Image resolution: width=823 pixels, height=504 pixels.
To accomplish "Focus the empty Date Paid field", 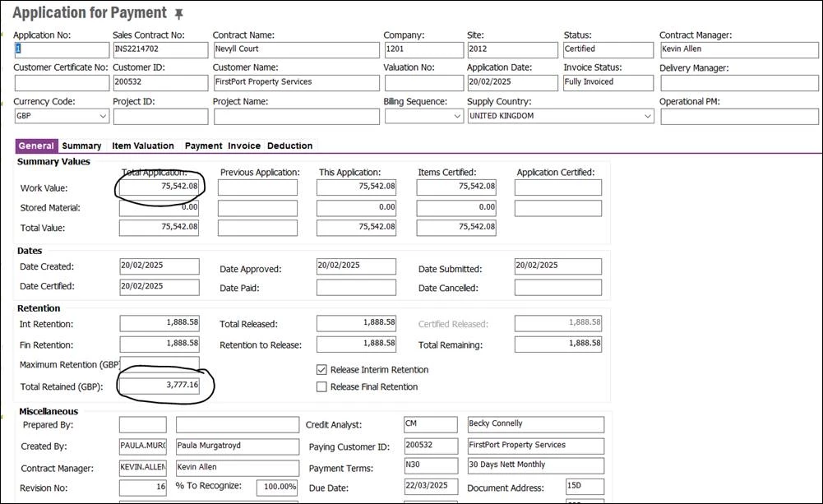I will point(356,287).
